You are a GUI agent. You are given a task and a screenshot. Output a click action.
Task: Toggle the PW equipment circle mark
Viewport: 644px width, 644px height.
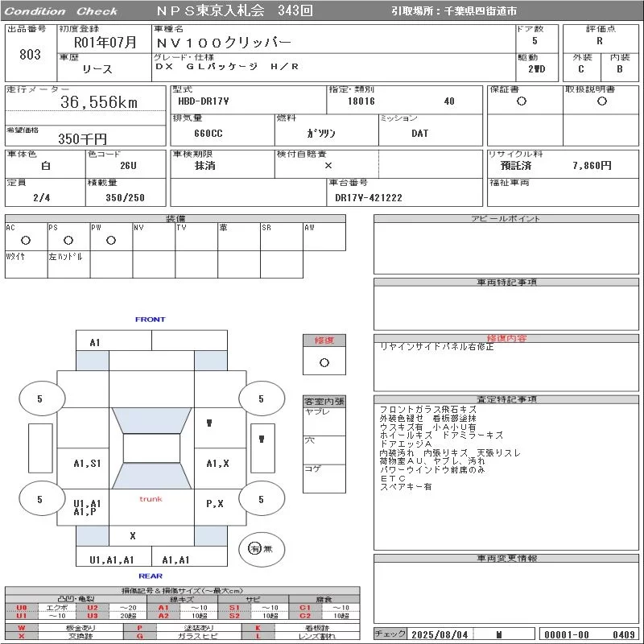click(x=111, y=240)
